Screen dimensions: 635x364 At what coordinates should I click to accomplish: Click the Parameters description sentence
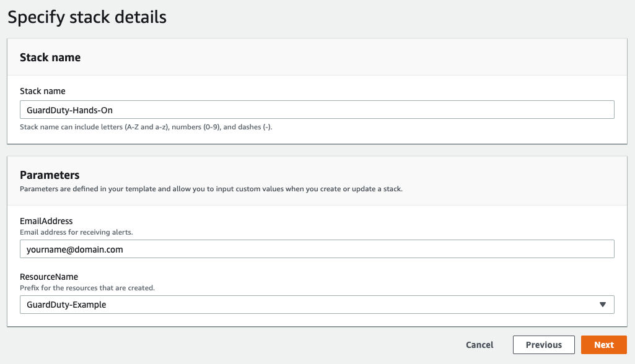[211, 189]
